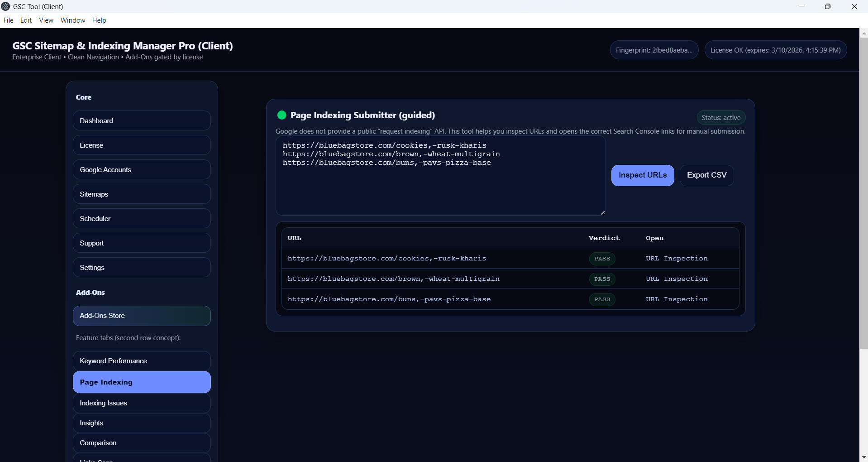Open the View menu

point(46,20)
